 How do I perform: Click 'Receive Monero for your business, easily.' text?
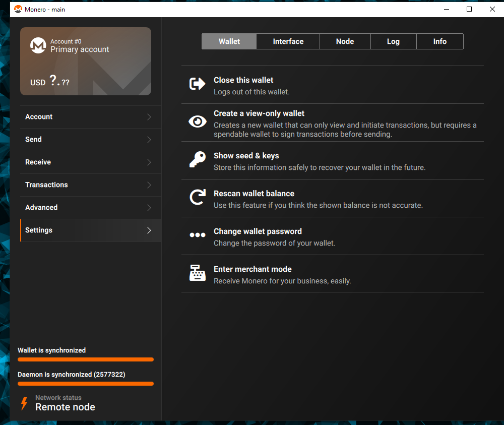pos(282,281)
